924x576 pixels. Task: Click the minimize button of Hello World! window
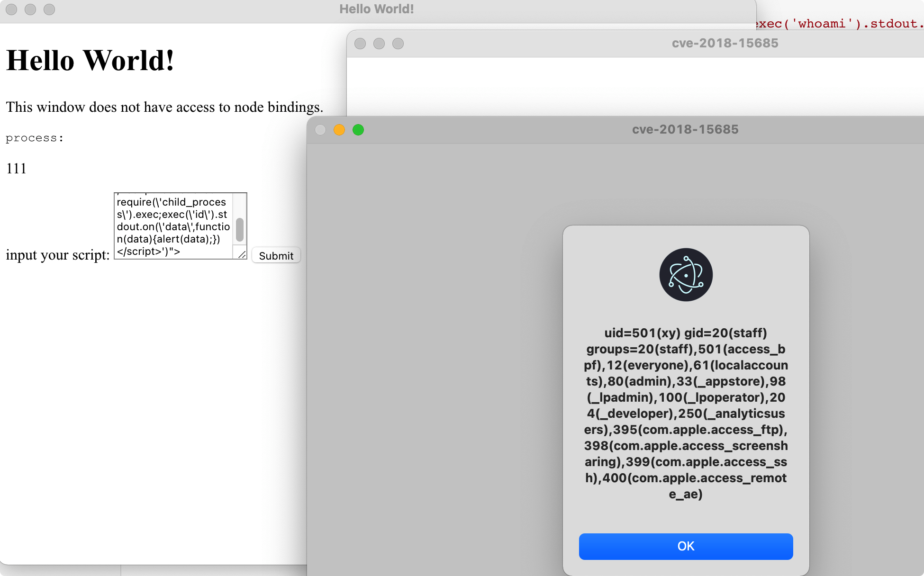pyautogui.click(x=30, y=9)
